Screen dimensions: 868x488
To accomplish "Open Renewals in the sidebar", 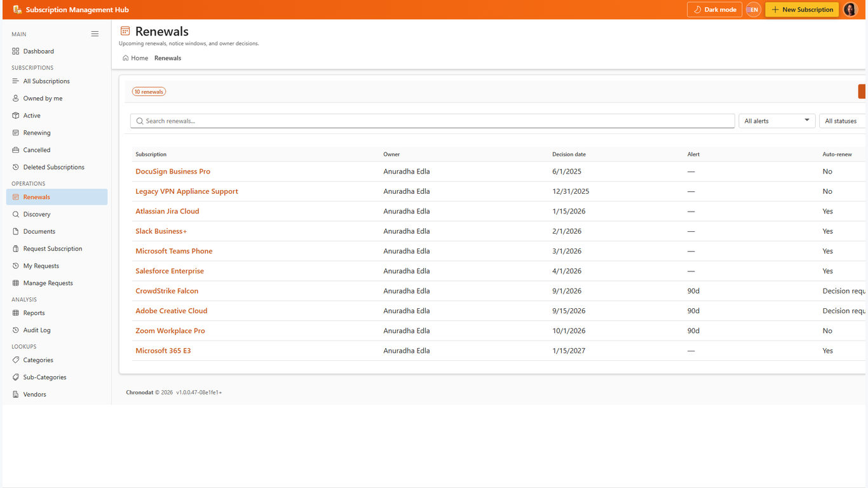I will (57, 197).
